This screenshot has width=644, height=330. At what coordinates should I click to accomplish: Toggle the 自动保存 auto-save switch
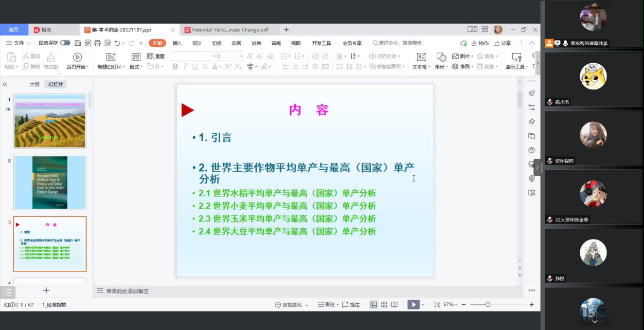click(x=65, y=43)
